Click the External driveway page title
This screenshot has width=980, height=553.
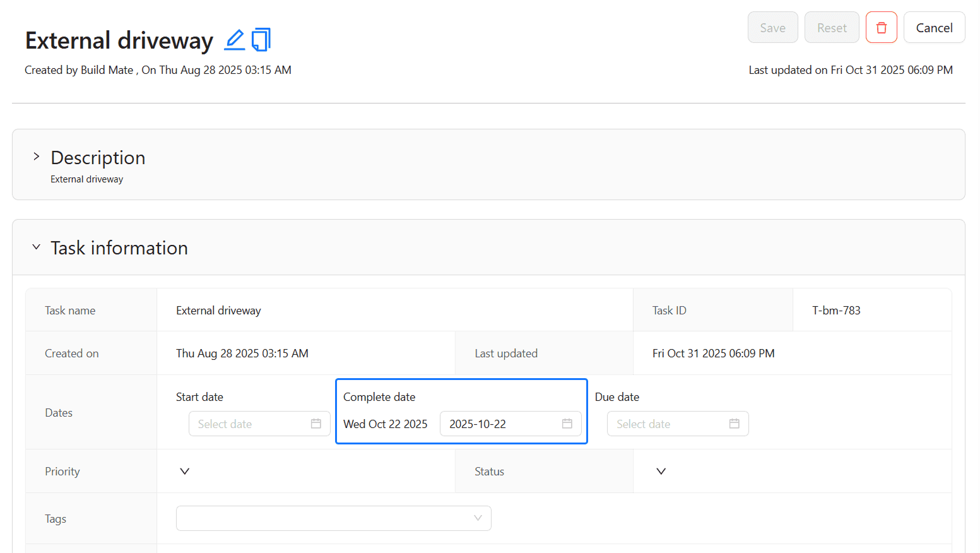[119, 40]
